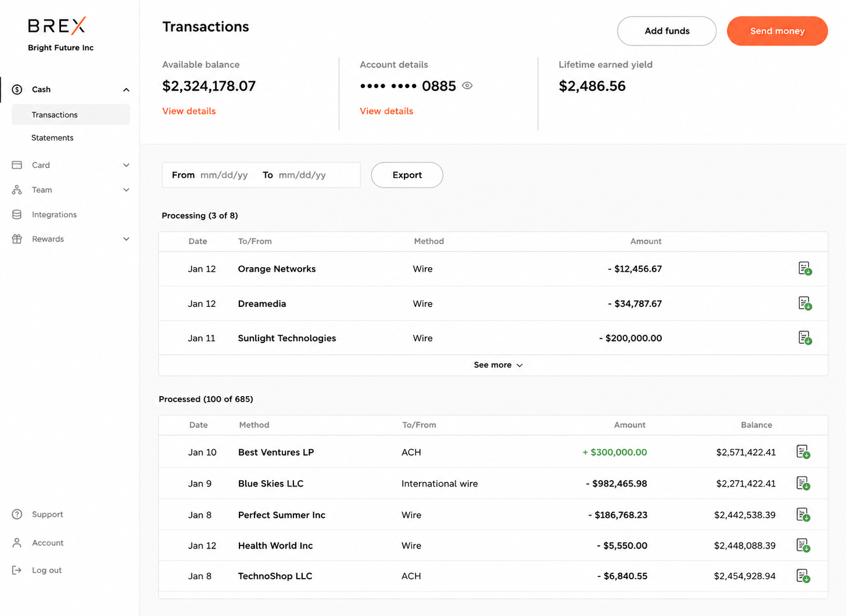This screenshot has height=616, width=846.
Task: Click the $2,486.56 lifetime earned yield
Action: (x=592, y=86)
